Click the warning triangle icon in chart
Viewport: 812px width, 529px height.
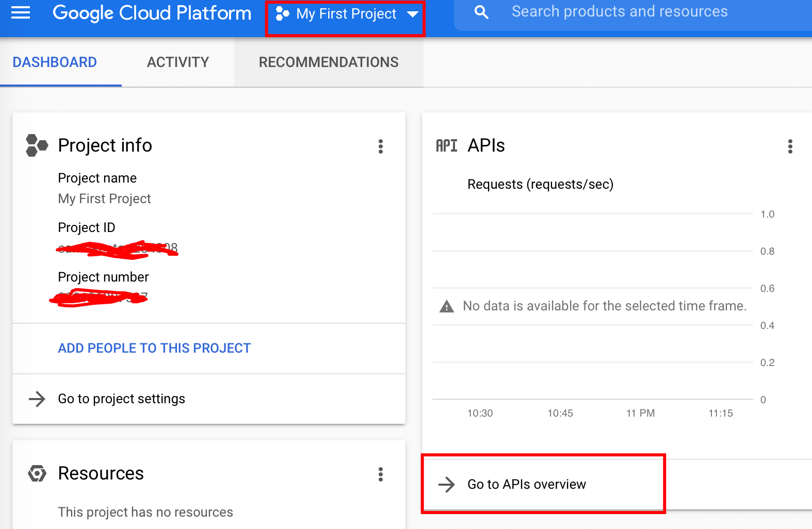pyautogui.click(x=447, y=307)
